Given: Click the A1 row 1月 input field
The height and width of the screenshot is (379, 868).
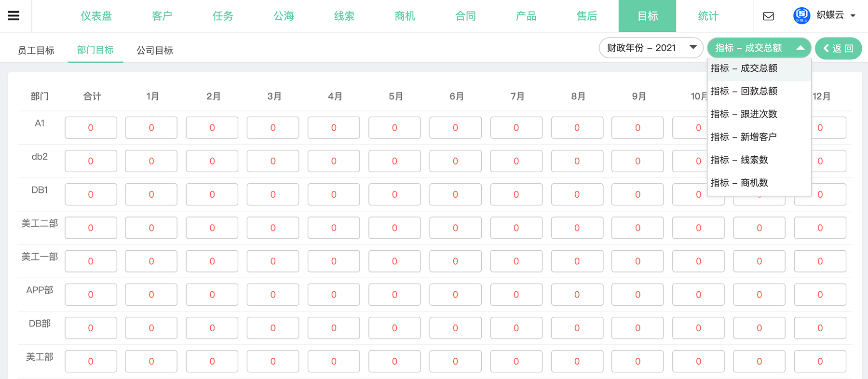Looking at the screenshot, I should click(151, 128).
